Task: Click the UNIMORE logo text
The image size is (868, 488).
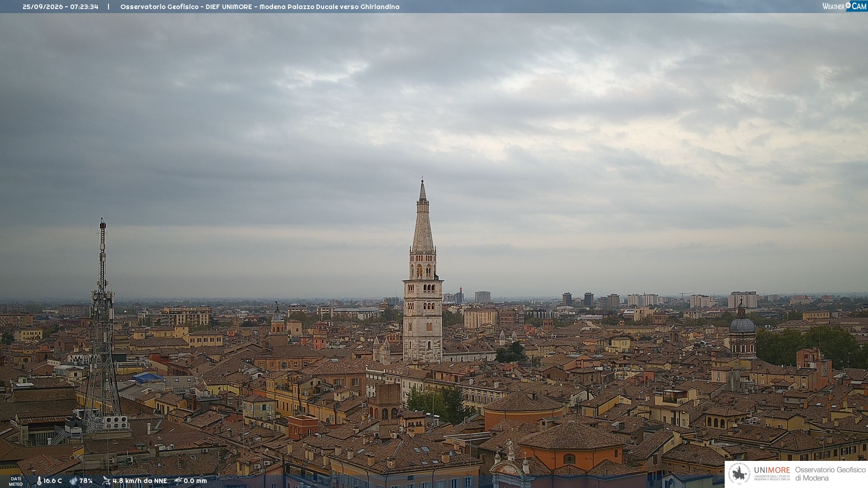Action: [x=772, y=470]
